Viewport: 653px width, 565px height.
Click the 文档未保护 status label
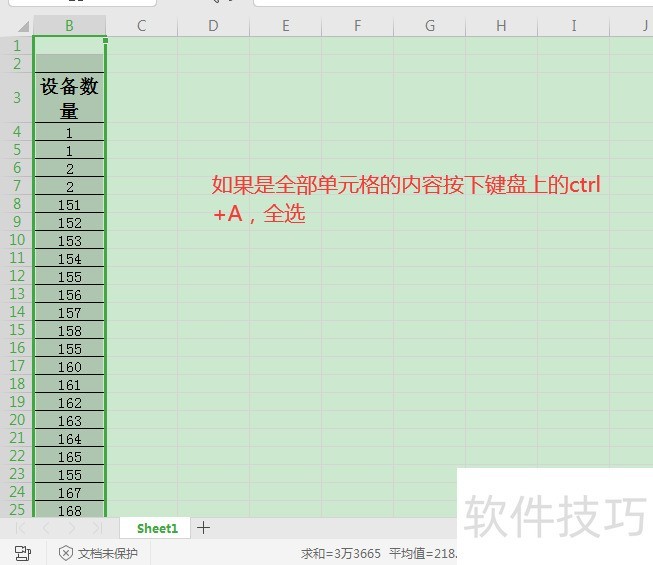[x=107, y=553]
